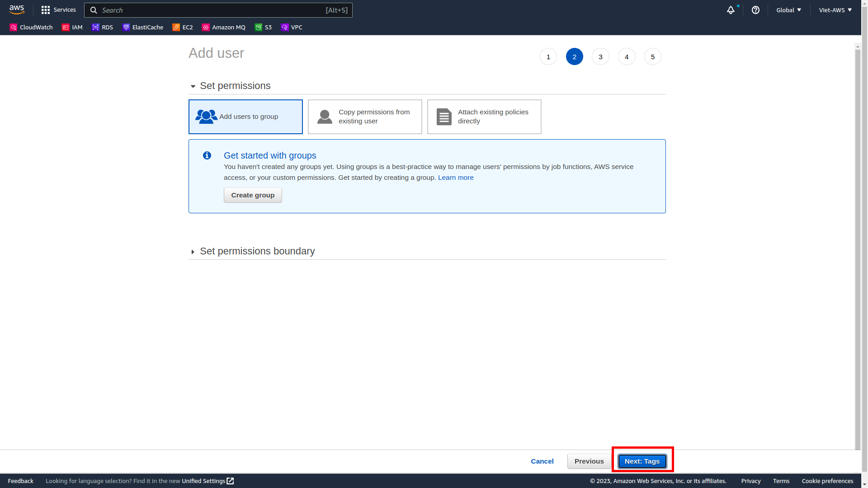Open the S3 shortcut

tap(263, 27)
